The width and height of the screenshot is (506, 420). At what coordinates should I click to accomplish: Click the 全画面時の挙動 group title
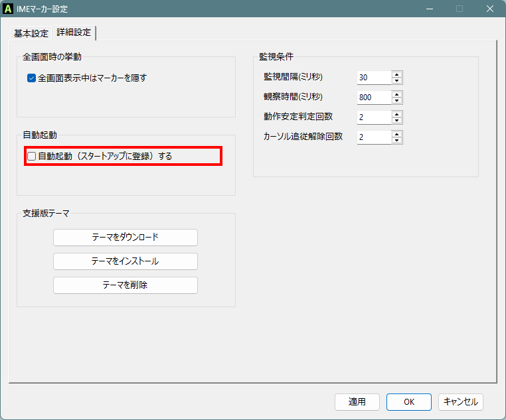tap(52, 57)
